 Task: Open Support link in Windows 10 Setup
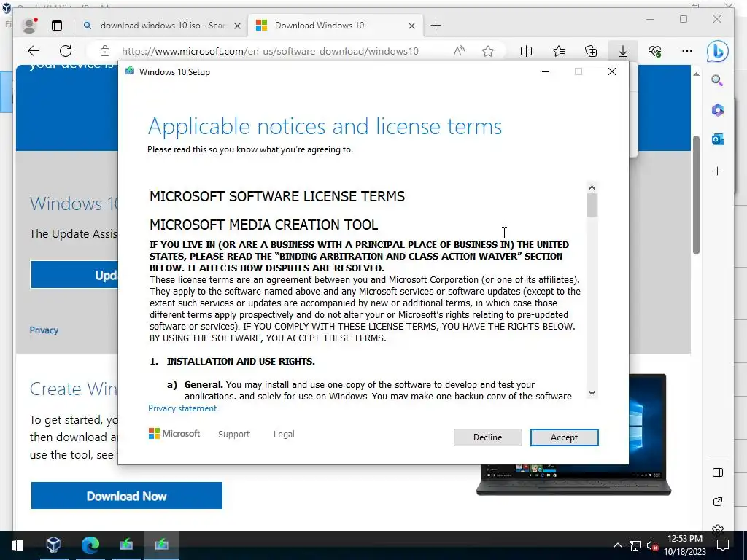(234, 435)
